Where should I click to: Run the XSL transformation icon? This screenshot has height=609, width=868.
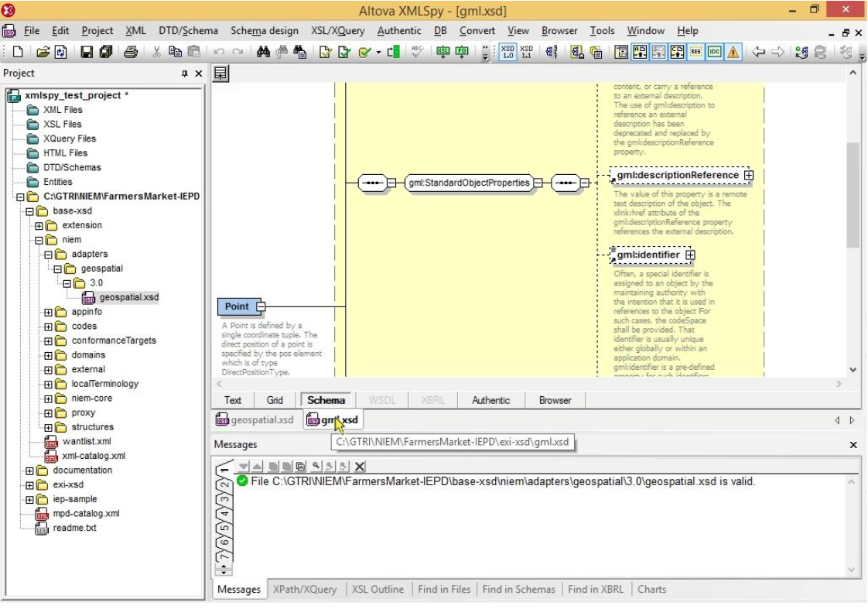443,52
